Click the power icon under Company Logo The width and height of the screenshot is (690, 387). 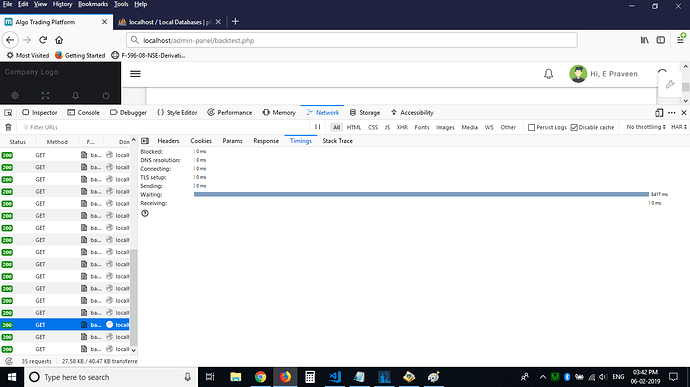click(x=106, y=95)
